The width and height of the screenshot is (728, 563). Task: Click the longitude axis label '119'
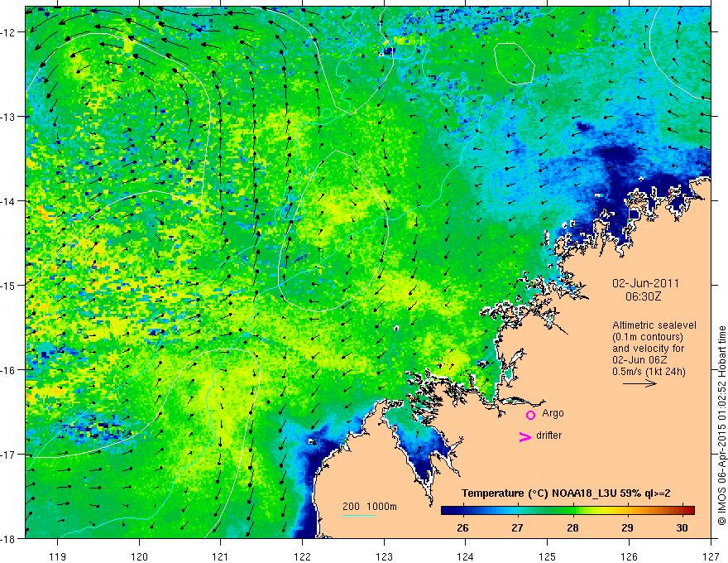(57, 556)
